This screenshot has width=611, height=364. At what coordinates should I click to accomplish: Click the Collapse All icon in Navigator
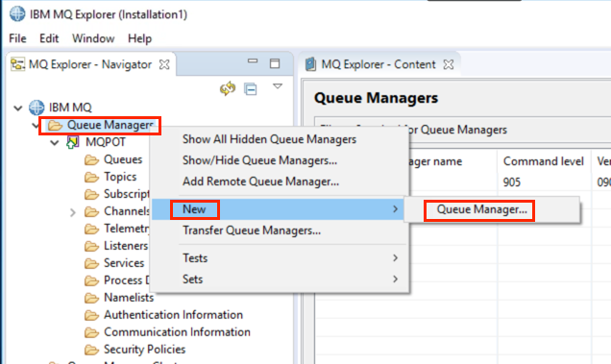250,89
